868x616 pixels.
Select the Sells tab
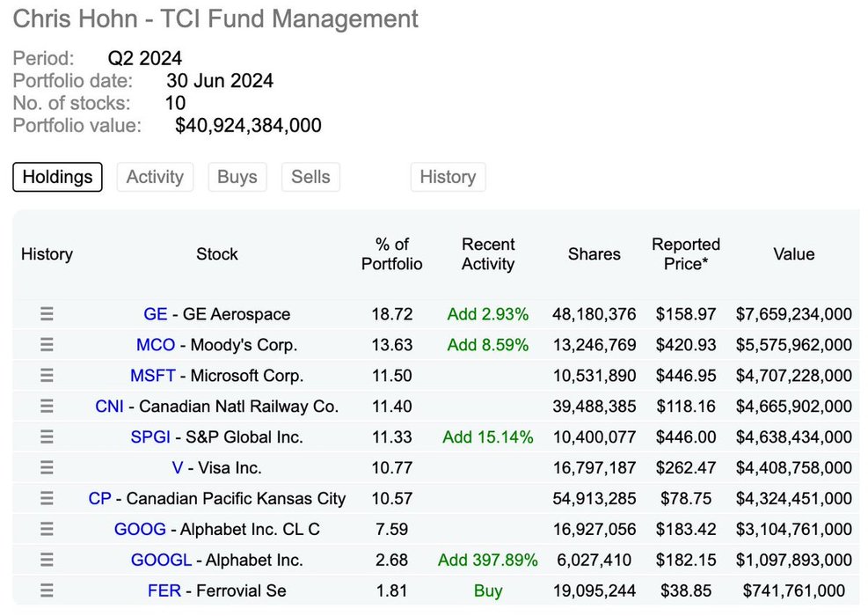[x=310, y=177]
